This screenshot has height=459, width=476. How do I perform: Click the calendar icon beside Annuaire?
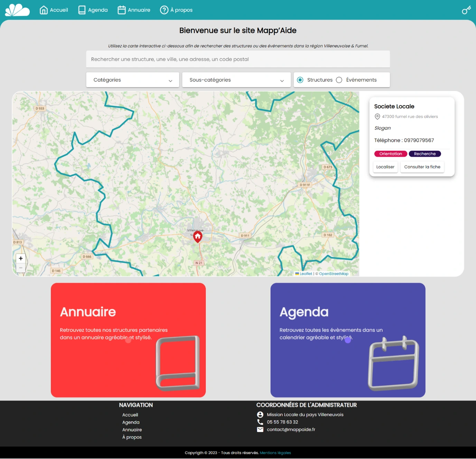tap(121, 10)
